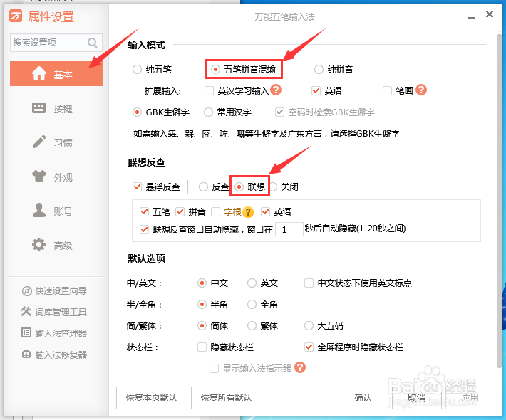Click the person icon for 账号

(39, 210)
